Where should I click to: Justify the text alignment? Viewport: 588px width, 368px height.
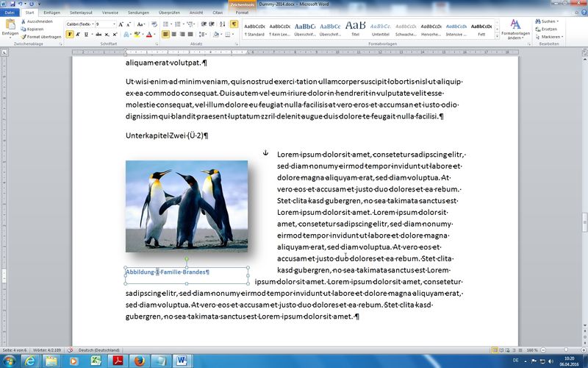190,35
